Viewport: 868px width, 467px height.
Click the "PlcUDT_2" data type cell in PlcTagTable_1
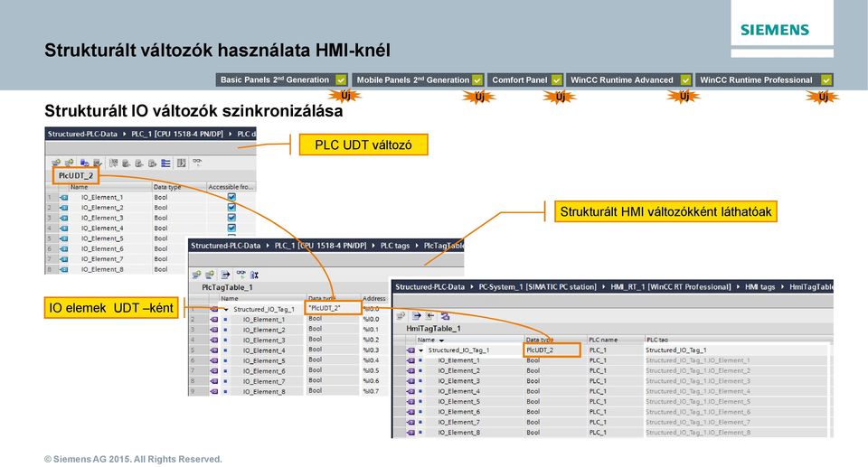click(x=334, y=308)
